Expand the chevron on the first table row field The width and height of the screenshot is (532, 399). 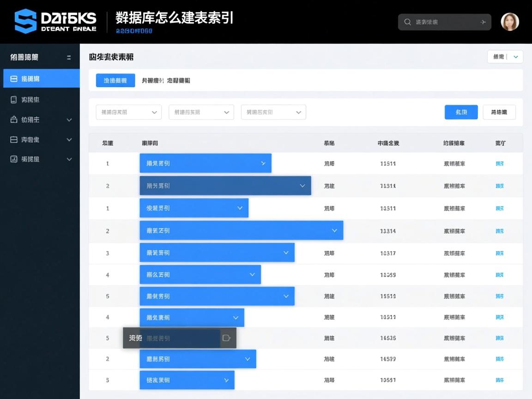pos(263,163)
